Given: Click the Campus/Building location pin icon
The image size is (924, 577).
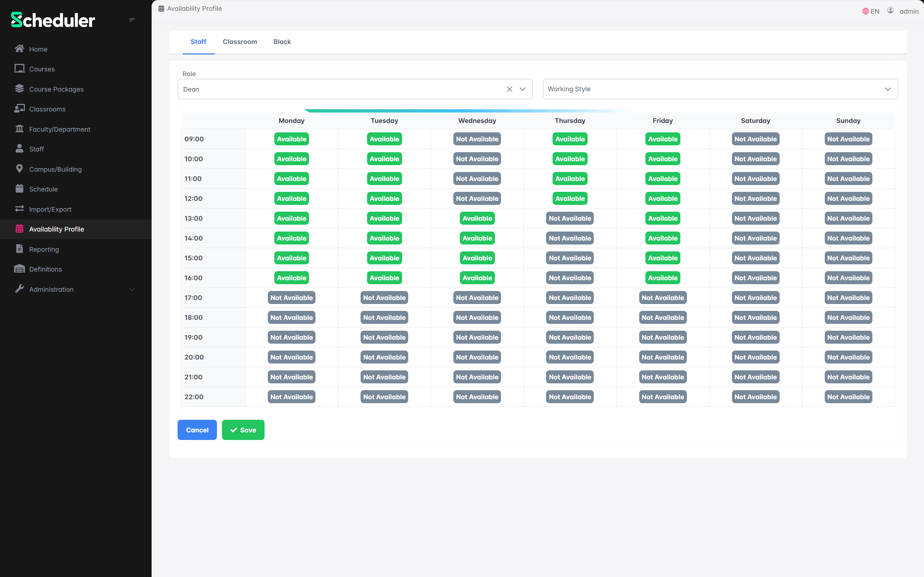Looking at the screenshot, I should point(19,169).
